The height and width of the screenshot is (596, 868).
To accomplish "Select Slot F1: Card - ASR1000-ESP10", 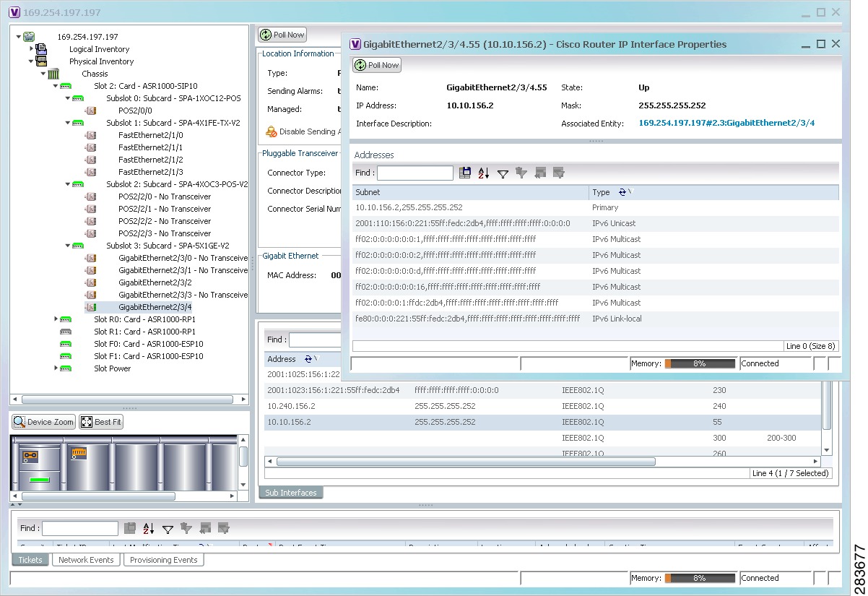I will [x=149, y=356].
